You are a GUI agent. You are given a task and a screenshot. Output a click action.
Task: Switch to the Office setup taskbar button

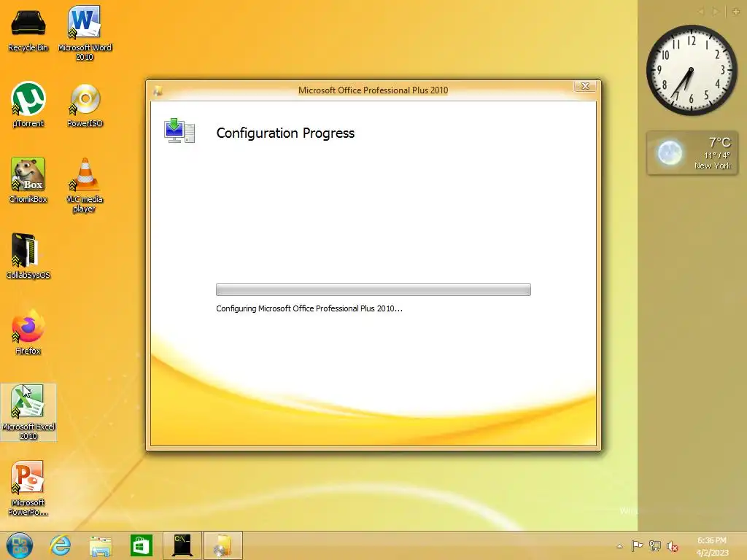tap(223, 545)
